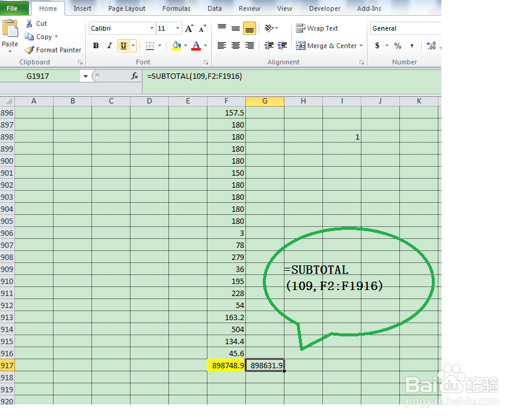Select row 917 header
This screenshot has width=528, height=420.
pos(7,365)
